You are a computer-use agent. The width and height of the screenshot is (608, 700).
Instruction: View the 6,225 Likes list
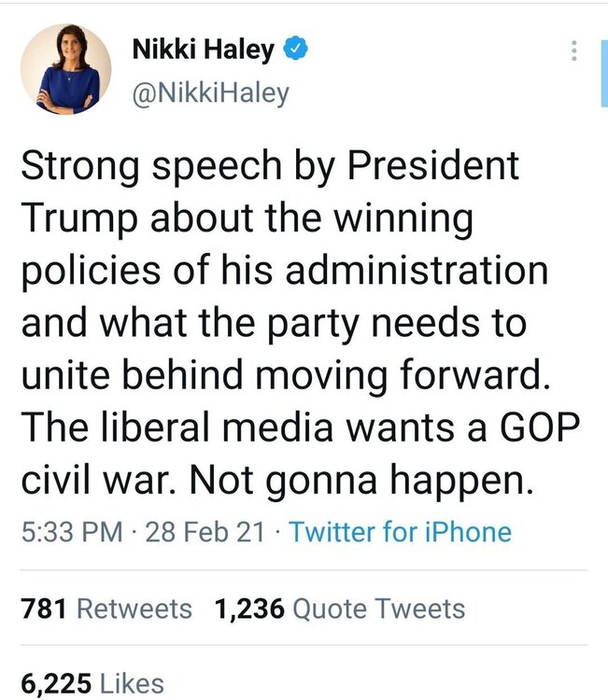click(92, 683)
